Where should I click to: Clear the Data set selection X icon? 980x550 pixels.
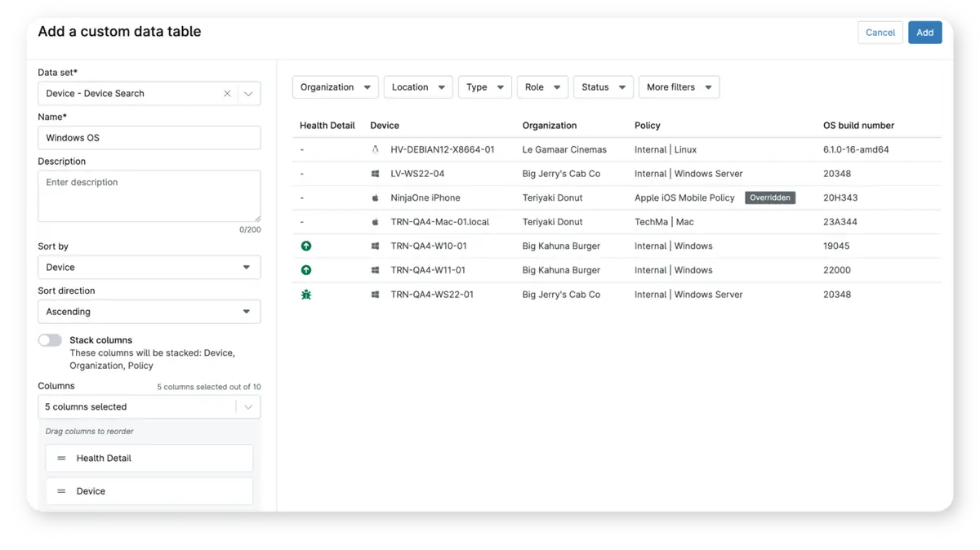click(227, 94)
